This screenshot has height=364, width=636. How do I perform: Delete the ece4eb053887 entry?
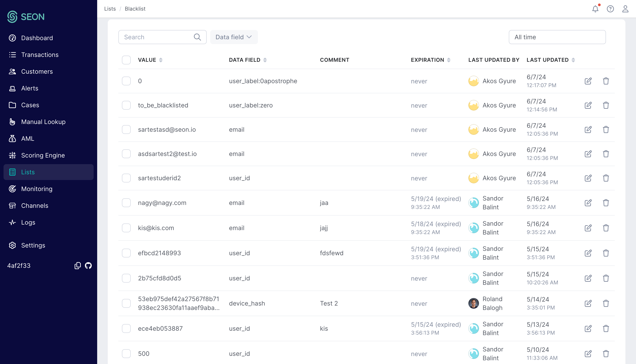606,328
